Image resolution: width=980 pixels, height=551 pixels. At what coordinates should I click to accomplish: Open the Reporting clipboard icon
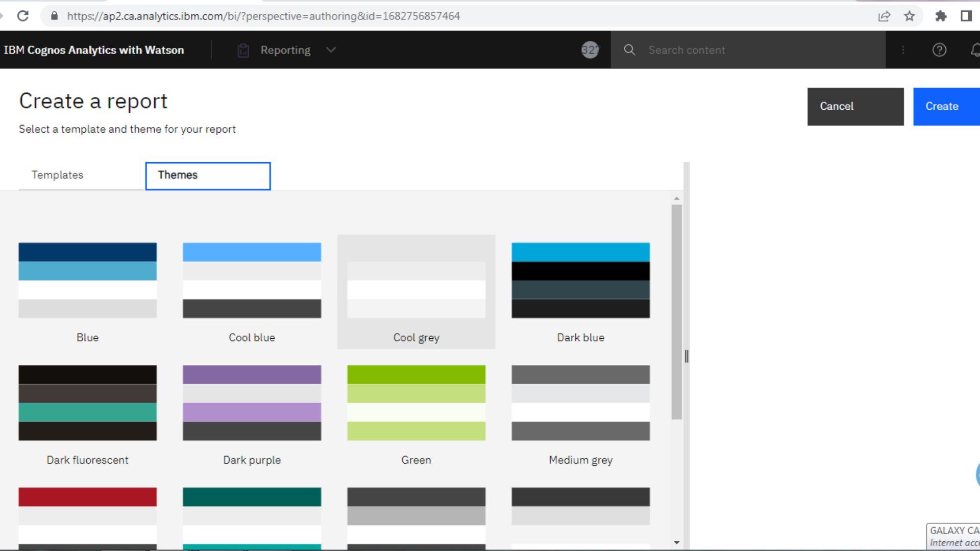tap(244, 49)
